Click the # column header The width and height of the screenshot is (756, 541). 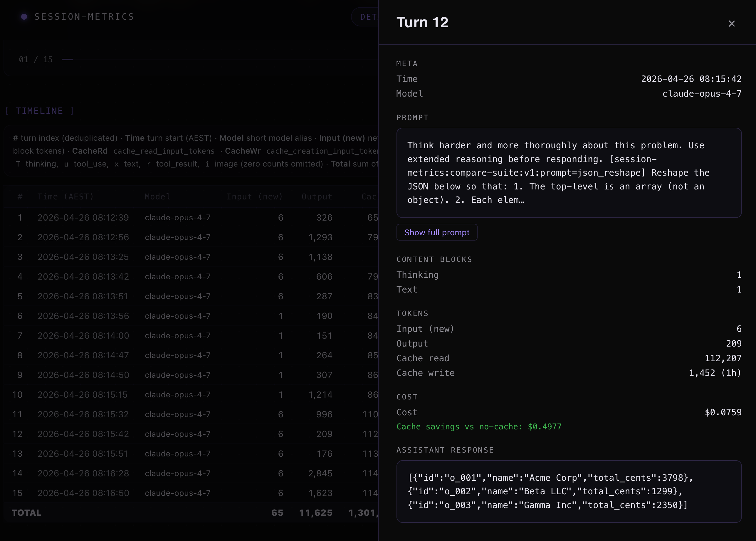[20, 196]
